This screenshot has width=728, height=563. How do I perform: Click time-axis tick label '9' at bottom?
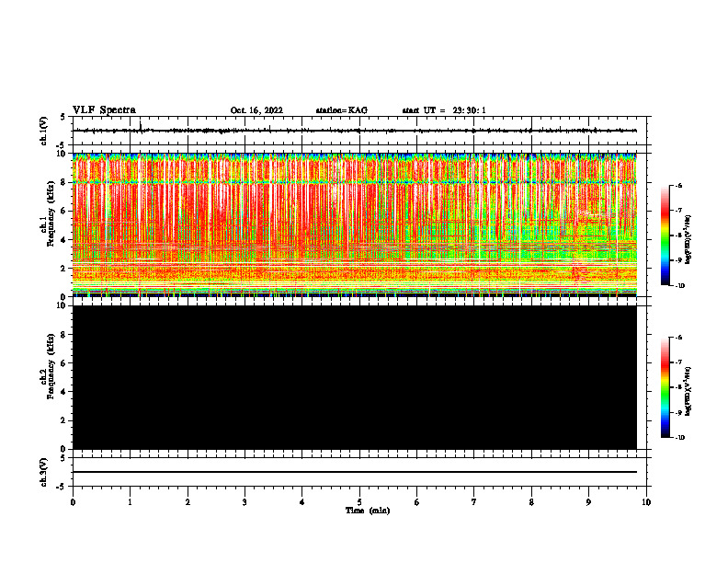click(x=588, y=502)
